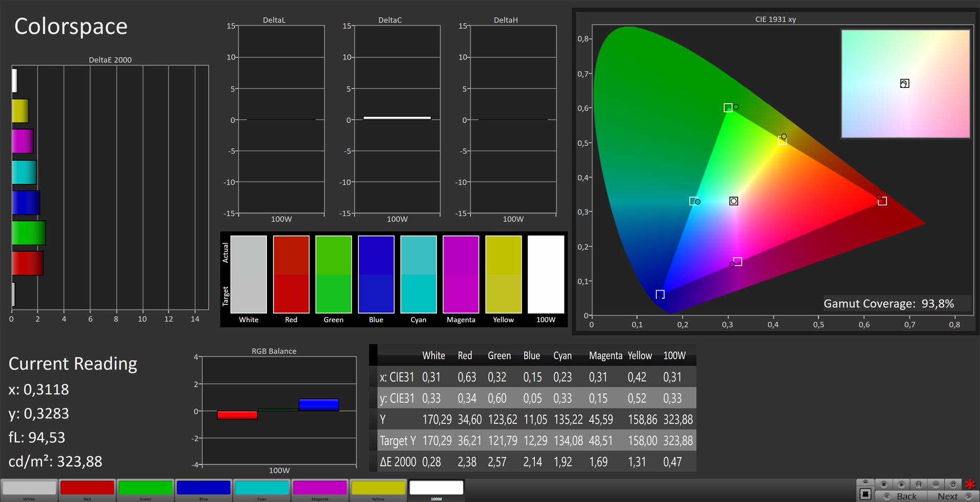Click the continuous read infinity icon

(x=936, y=484)
